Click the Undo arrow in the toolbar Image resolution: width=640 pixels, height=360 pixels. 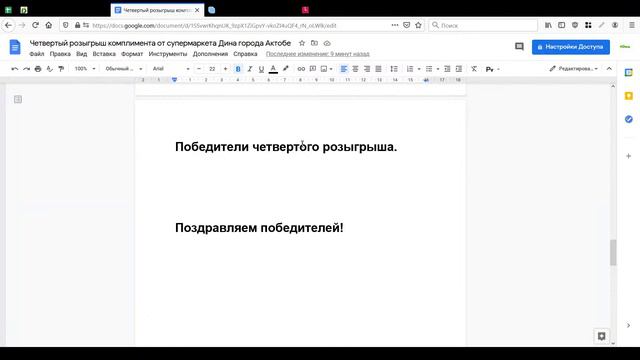tap(15, 69)
